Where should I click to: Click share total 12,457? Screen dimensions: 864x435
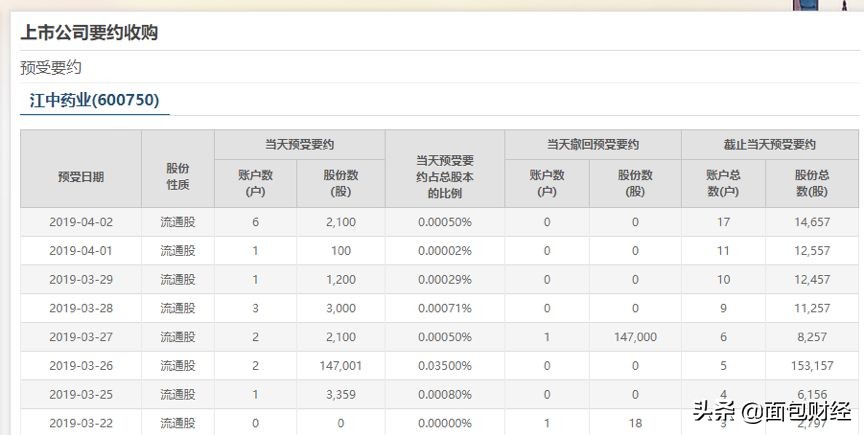[x=812, y=280]
